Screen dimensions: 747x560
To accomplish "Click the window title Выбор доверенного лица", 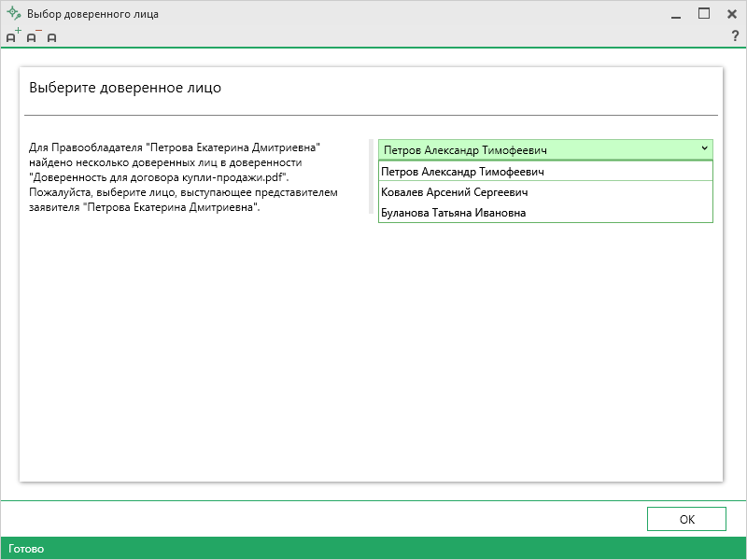I will point(92,14).
